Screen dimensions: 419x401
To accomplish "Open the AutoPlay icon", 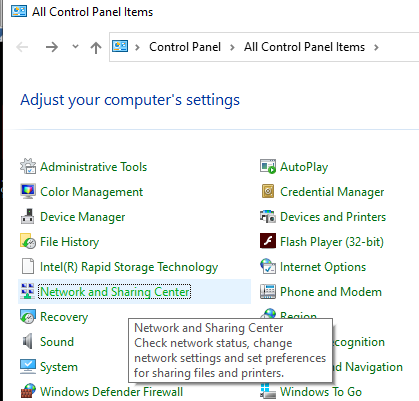I will tap(268, 166).
